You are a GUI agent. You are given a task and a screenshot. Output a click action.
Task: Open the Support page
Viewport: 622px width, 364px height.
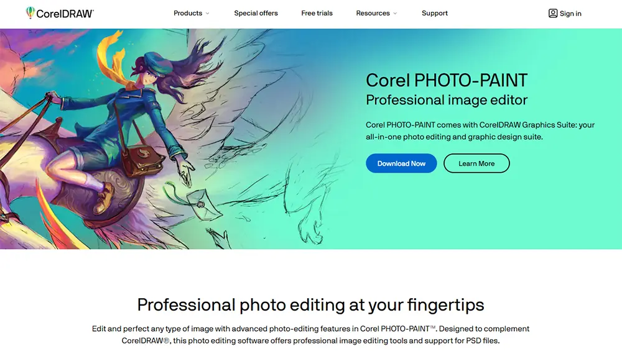pos(435,13)
